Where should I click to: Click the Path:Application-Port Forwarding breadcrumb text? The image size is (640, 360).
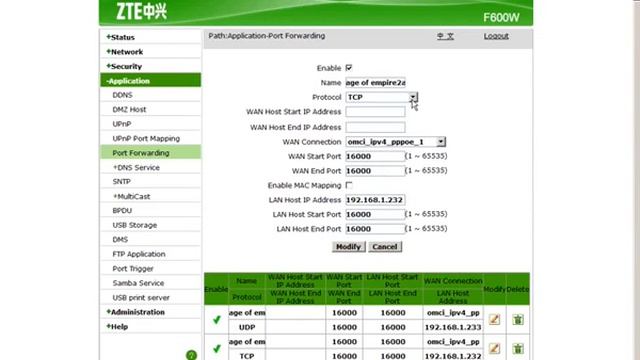[267, 36]
